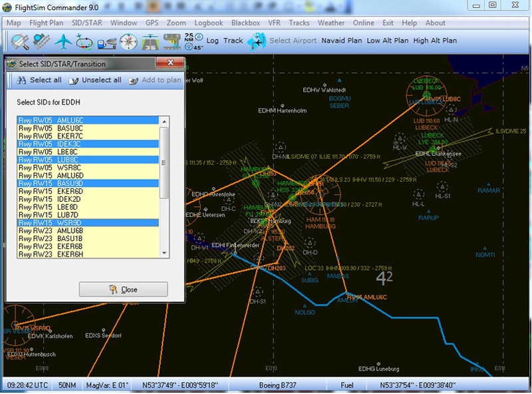Click the FlightSim Commander title bar icon
The height and width of the screenshot is (394, 532).
pyautogui.click(x=7, y=7)
